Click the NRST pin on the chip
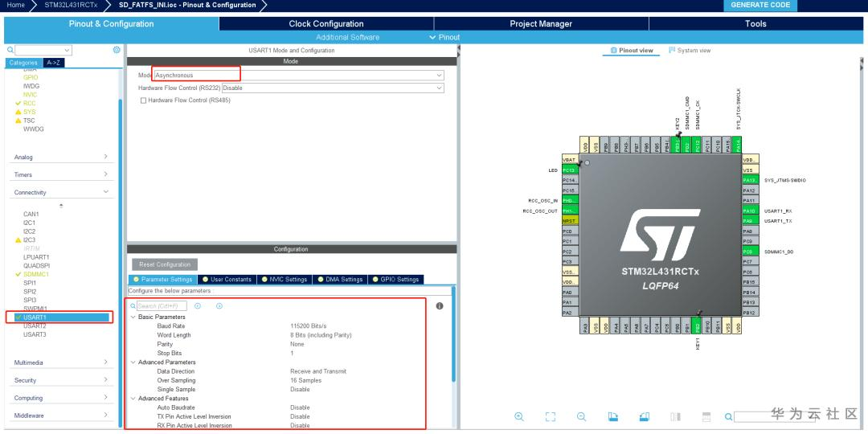The width and height of the screenshot is (868, 434). click(570, 221)
